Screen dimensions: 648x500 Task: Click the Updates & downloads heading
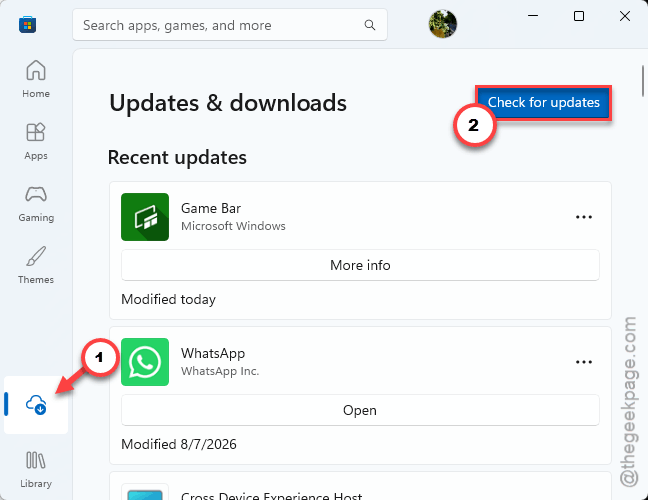point(228,103)
